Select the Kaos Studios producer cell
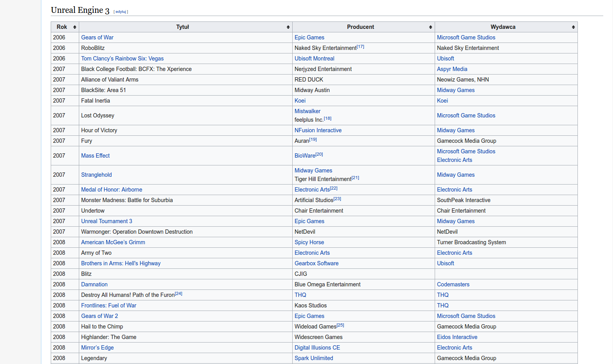 coord(364,305)
